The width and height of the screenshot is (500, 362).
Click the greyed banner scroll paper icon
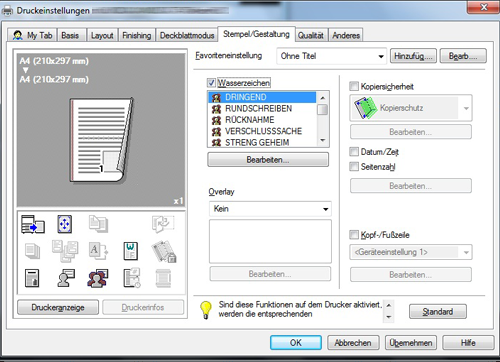[163, 278]
